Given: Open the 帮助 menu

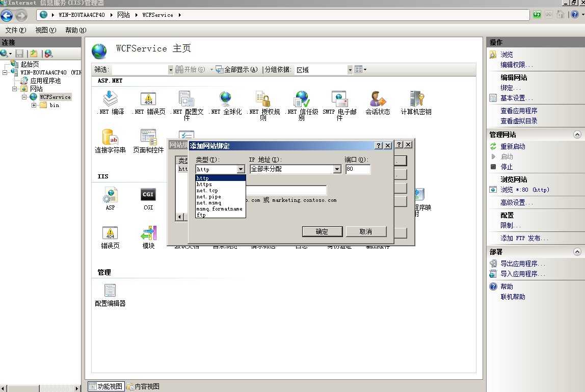Looking at the screenshot, I should 76,30.
